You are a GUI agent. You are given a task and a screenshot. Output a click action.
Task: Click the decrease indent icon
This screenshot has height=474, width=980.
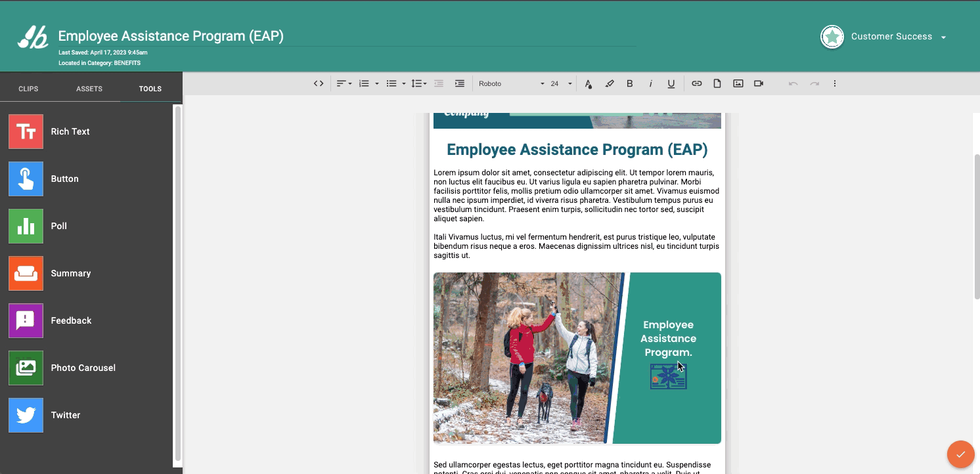[439, 83]
